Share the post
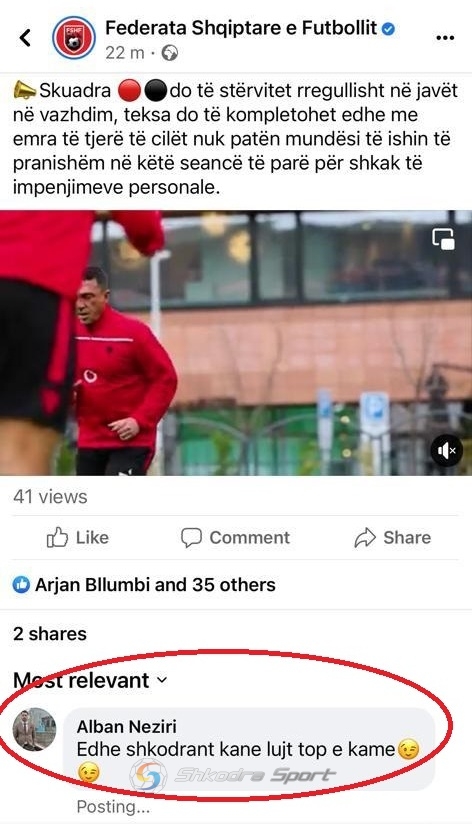Image resolution: width=472 pixels, height=824 pixels. [393, 538]
